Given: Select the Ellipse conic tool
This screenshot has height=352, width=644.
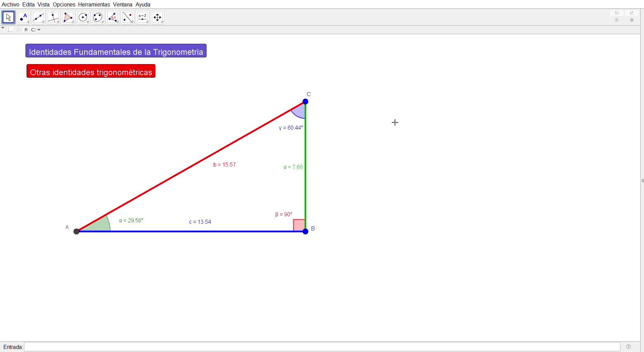Looking at the screenshot, I should pos(98,17).
